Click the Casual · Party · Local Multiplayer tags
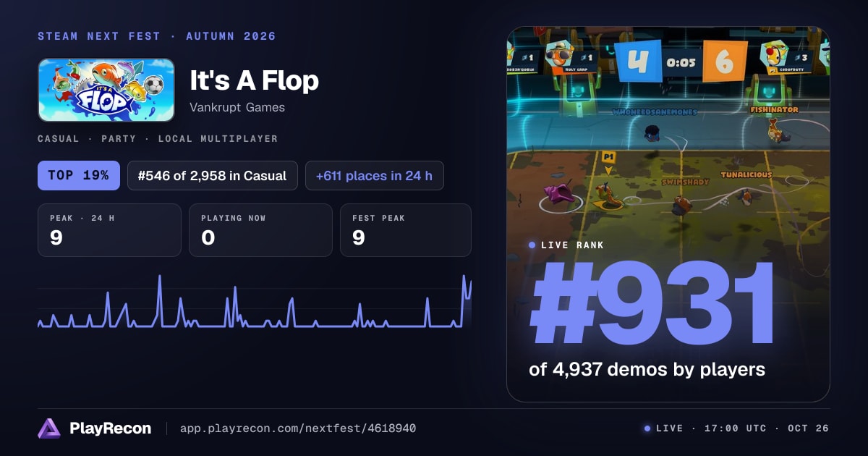The width and height of the screenshot is (868, 456). pyautogui.click(x=158, y=138)
